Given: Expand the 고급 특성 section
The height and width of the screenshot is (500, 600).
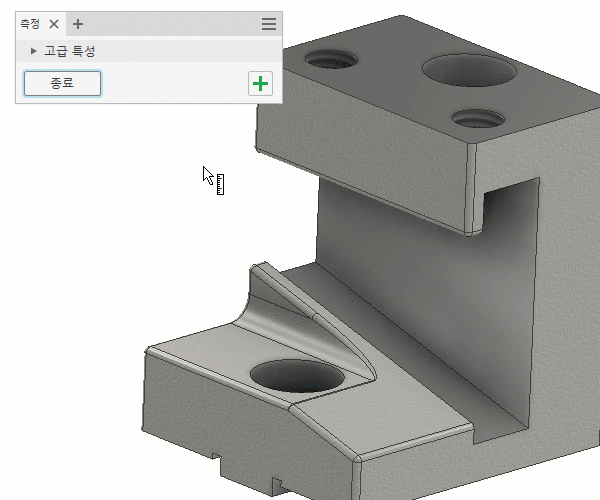Looking at the screenshot, I should (x=34, y=50).
